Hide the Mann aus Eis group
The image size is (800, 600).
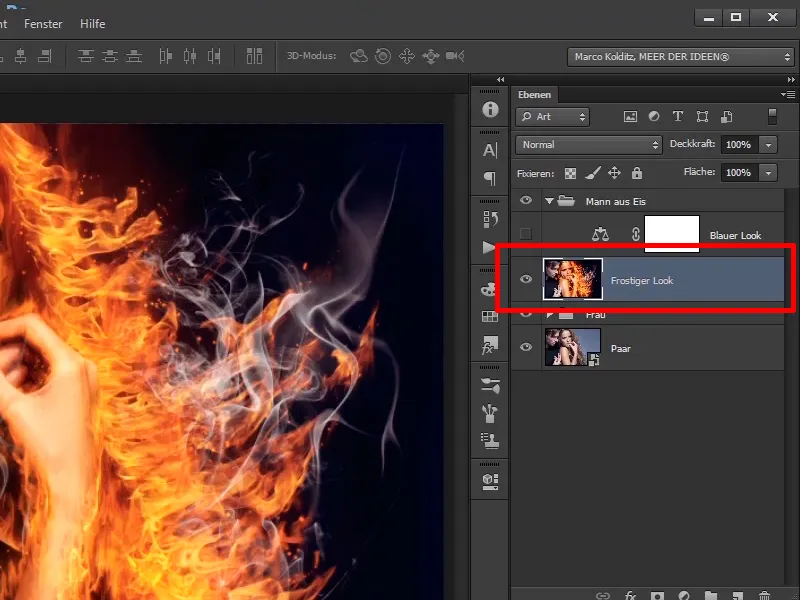tap(526, 201)
